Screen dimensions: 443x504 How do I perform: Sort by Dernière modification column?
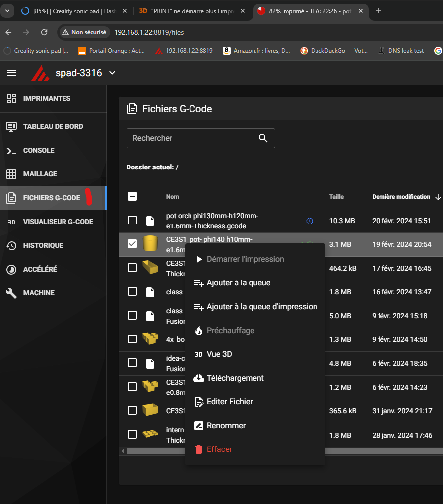point(401,197)
